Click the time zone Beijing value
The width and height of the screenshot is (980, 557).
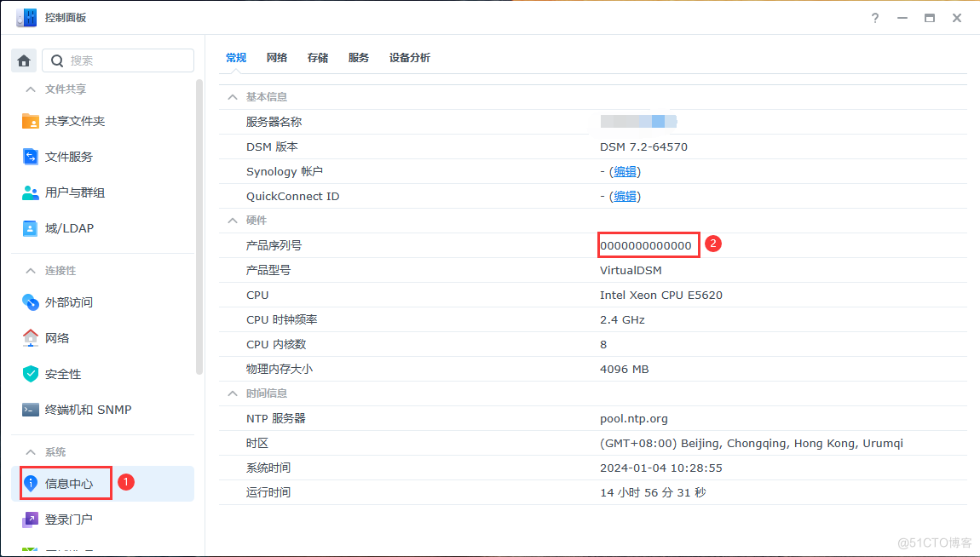tap(752, 444)
